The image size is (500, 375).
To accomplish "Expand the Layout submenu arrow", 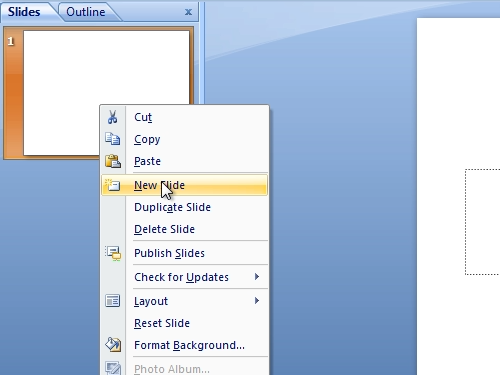I will pos(257,301).
